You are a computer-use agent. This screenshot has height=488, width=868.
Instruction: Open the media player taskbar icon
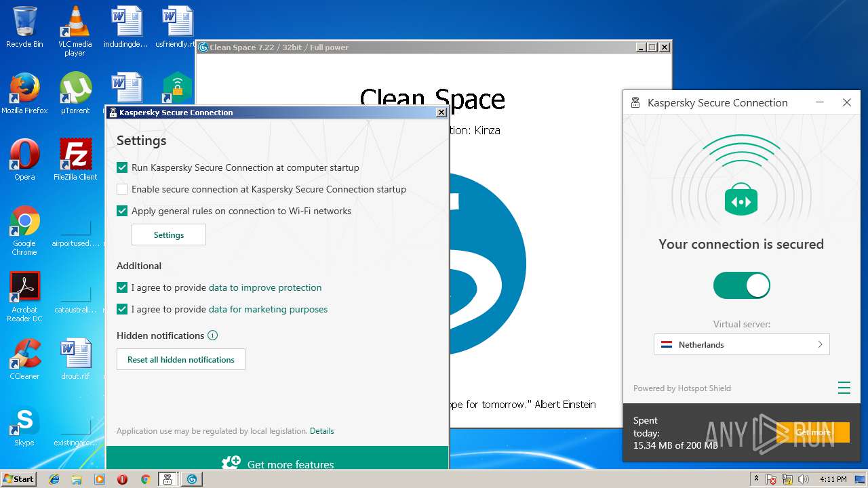click(x=100, y=479)
